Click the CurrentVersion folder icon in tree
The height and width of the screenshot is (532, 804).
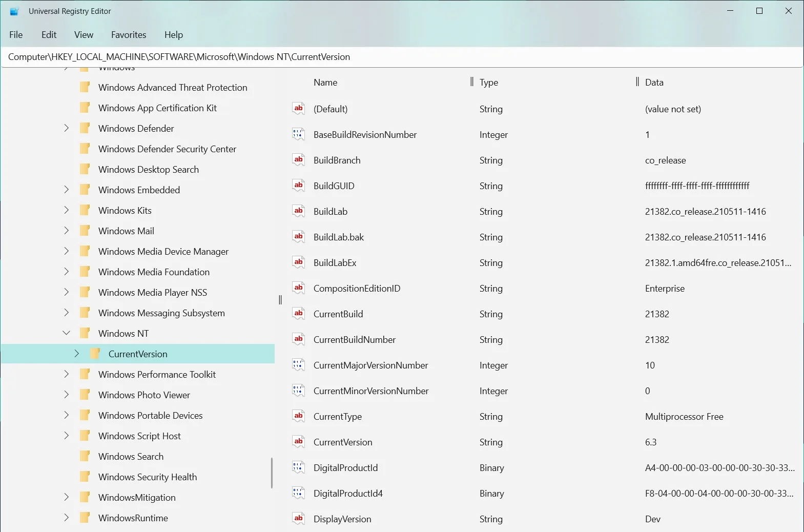95,354
